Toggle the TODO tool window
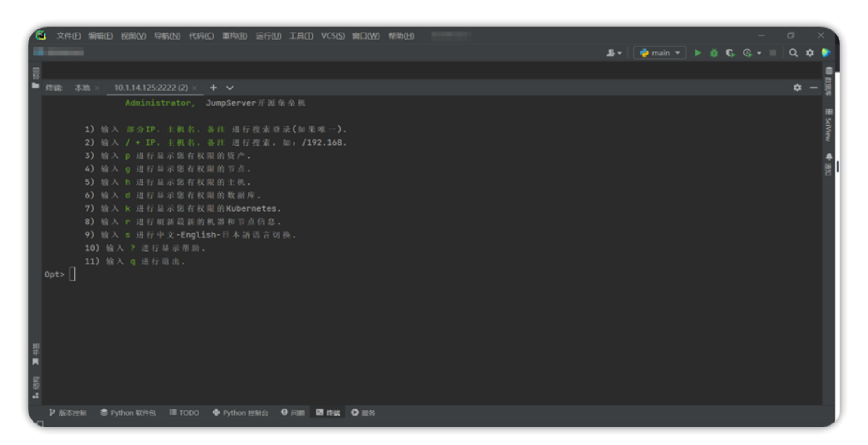Image resolution: width=868 pixels, height=445 pixels. click(x=184, y=412)
